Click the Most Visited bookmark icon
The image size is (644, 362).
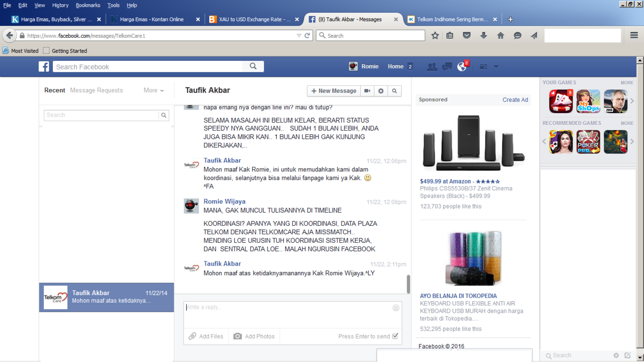coord(6,51)
